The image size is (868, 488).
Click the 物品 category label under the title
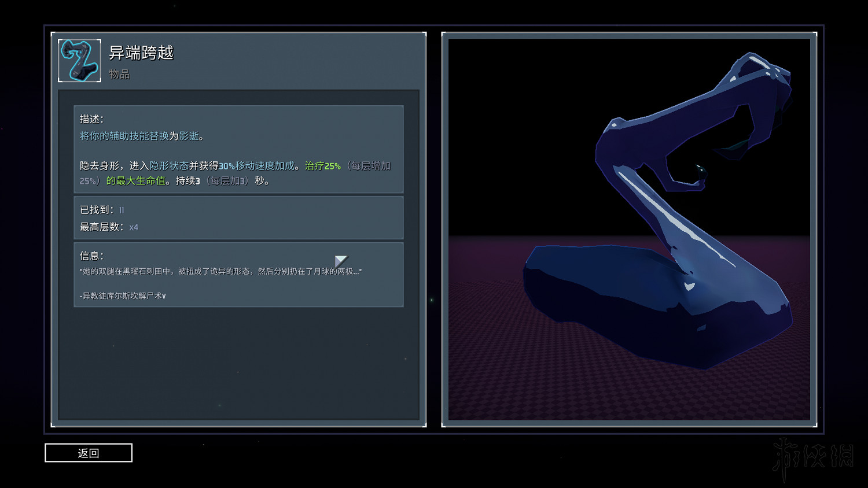[x=119, y=75]
